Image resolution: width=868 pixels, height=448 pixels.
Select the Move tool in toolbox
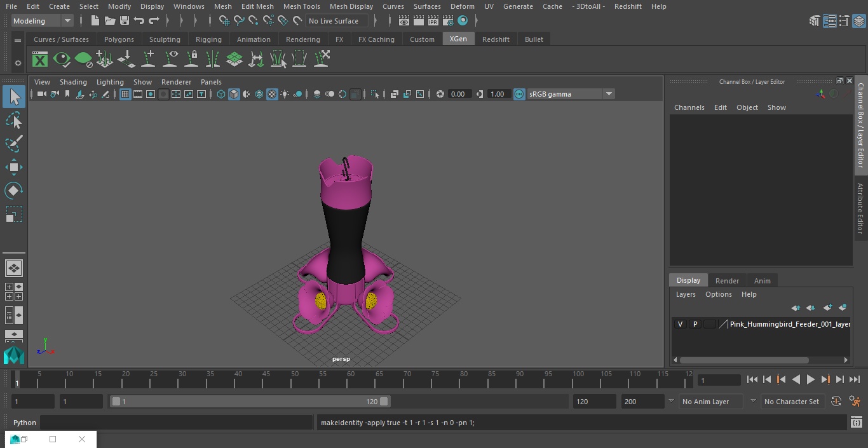pos(14,167)
